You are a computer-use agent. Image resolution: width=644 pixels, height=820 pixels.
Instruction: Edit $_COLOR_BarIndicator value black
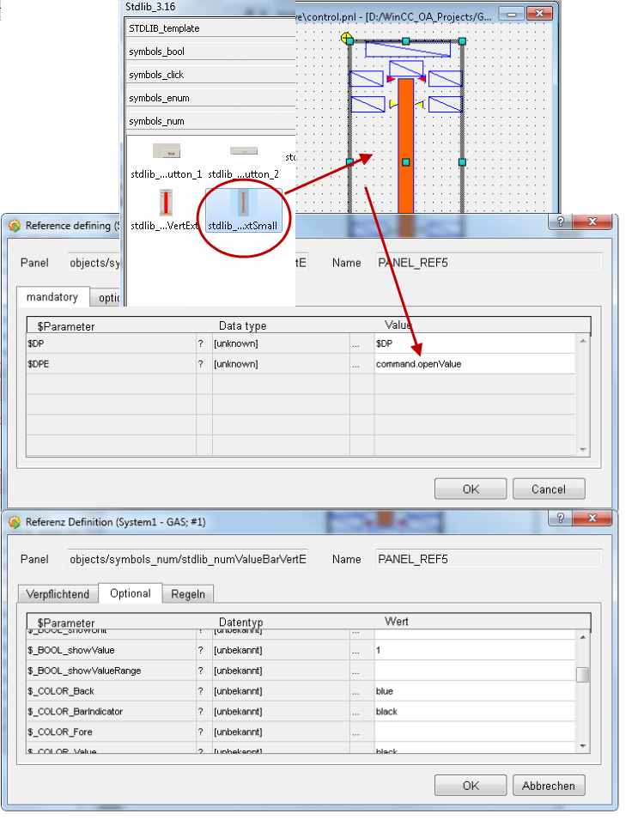[x=475, y=711]
